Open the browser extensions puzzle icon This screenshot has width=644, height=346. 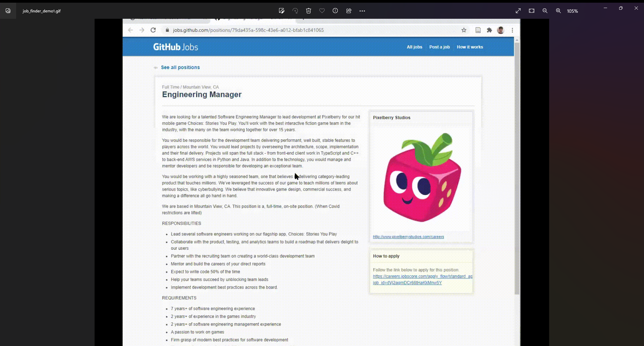coord(489,30)
